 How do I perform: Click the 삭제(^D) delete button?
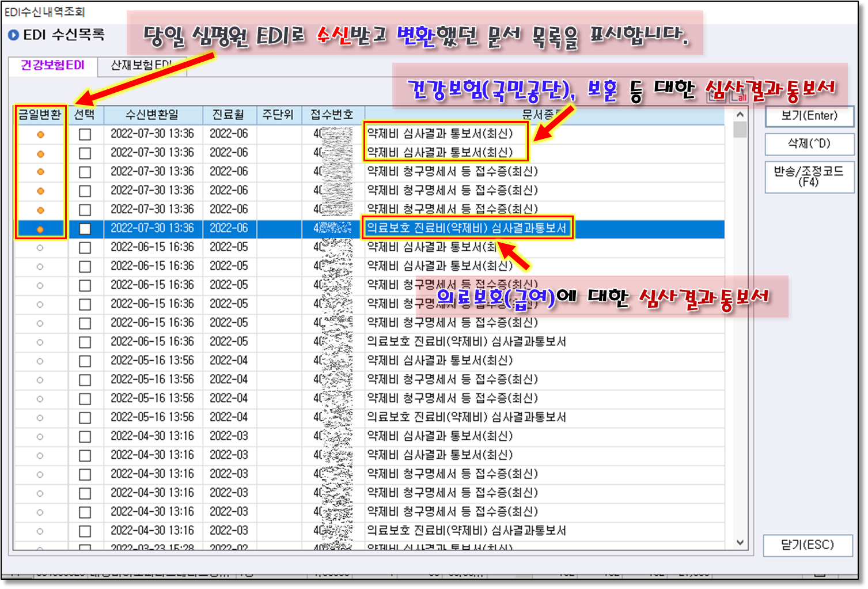pos(809,144)
